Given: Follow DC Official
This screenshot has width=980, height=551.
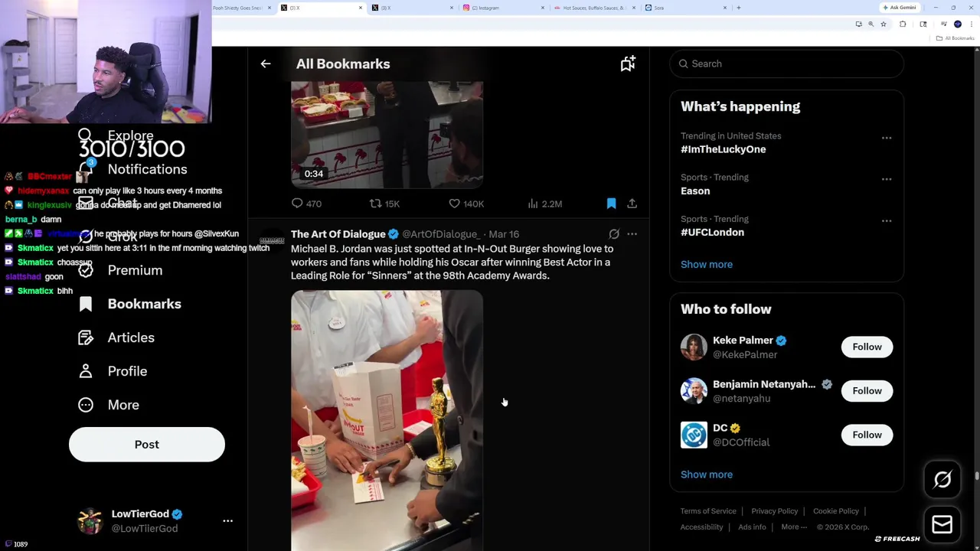Looking at the screenshot, I should tap(867, 435).
